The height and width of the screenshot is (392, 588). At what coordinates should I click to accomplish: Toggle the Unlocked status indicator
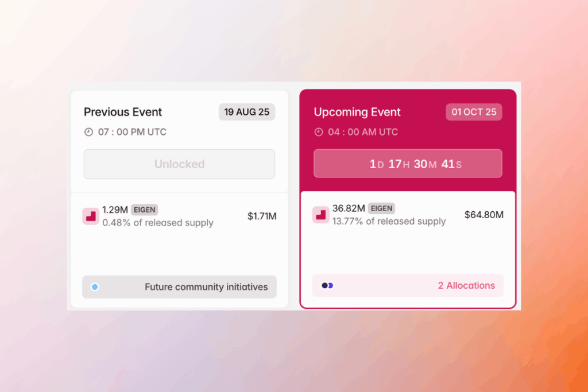[179, 164]
